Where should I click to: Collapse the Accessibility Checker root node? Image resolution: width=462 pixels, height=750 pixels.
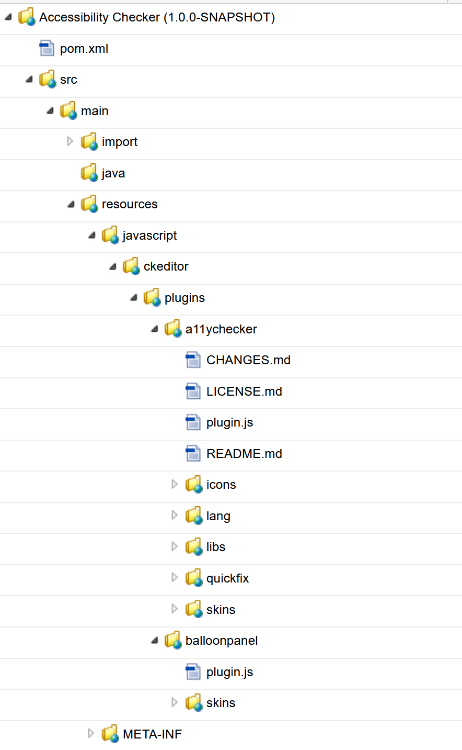click(x=8, y=17)
